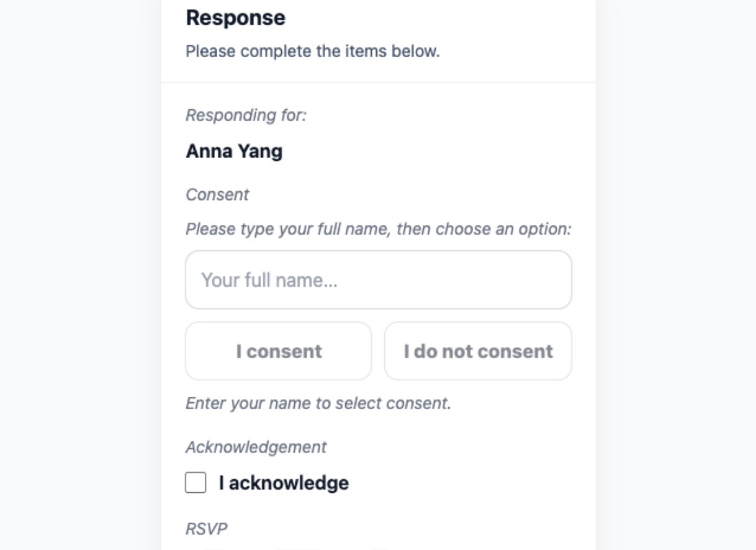Click the divider area below the Response header
The height and width of the screenshot is (550, 756).
pos(378,82)
